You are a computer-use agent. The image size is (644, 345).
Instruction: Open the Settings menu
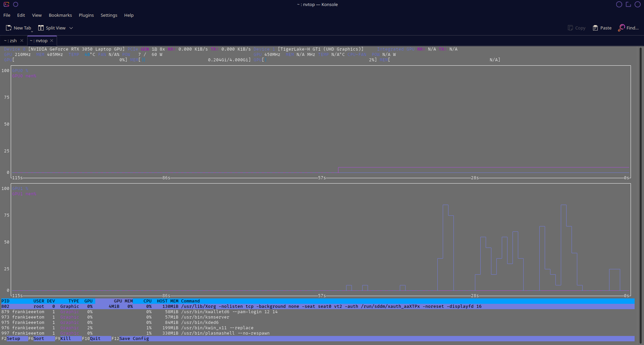(x=109, y=15)
